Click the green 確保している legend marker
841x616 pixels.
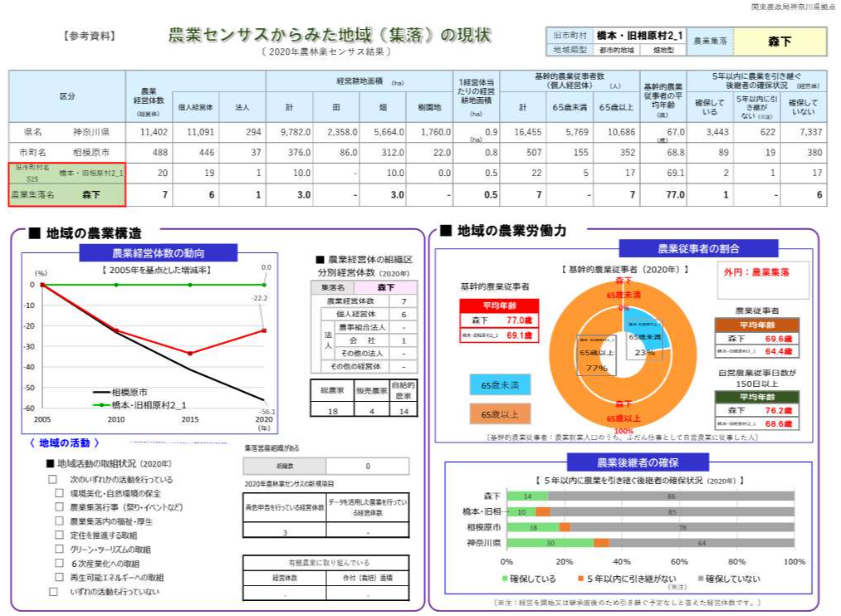(505, 579)
